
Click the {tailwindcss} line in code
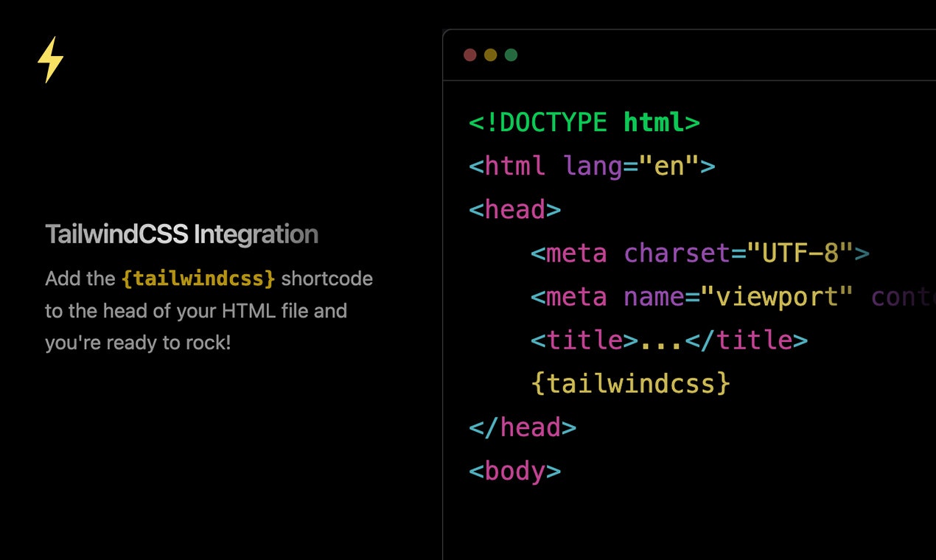coord(630,384)
